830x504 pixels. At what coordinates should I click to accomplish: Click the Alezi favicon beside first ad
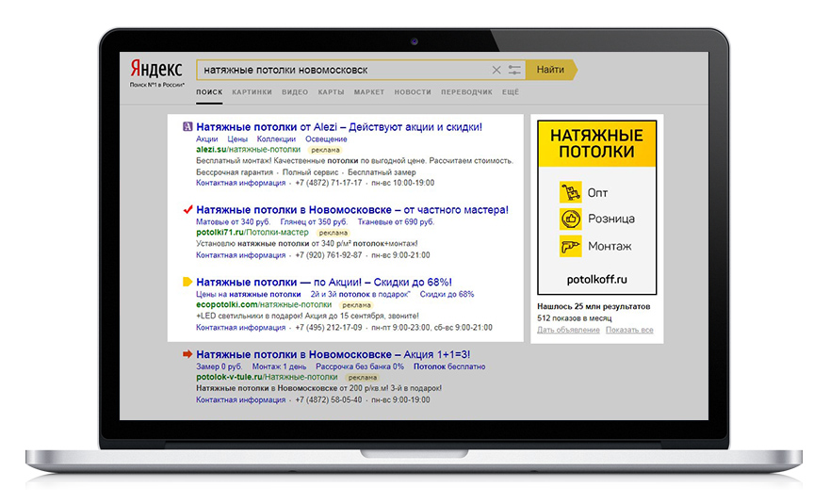(x=187, y=126)
